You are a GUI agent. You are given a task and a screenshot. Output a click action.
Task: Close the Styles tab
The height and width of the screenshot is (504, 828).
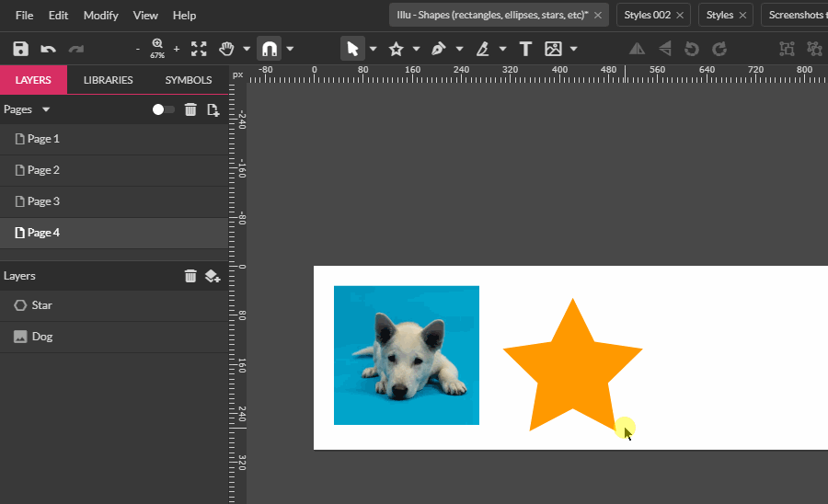pos(742,16)
